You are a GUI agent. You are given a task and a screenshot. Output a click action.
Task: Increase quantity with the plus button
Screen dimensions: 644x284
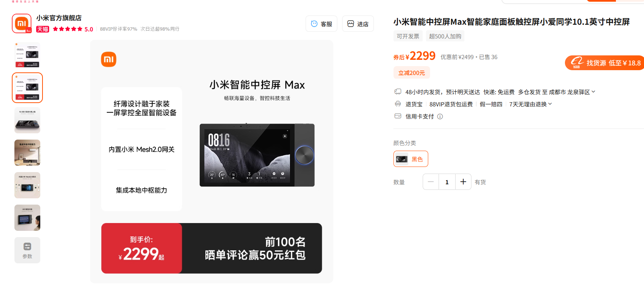[x=463, y=182]
